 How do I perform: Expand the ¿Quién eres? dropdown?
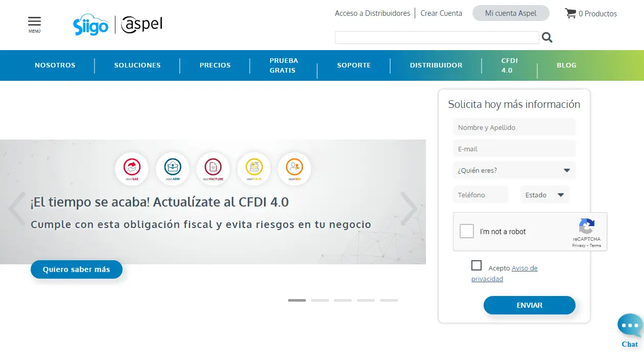pos(514,170)
